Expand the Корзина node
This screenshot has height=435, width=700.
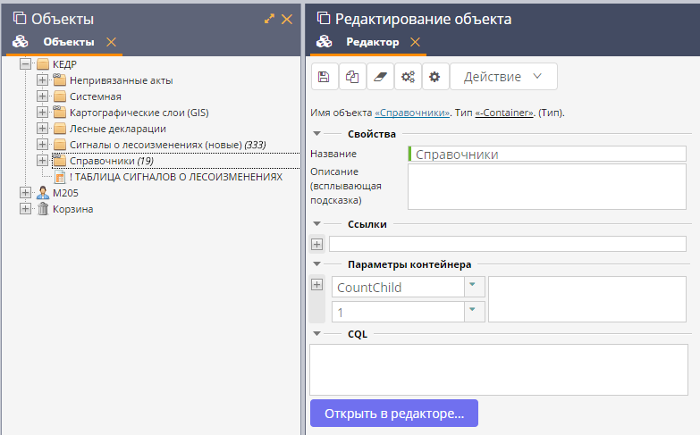(25, 209)
